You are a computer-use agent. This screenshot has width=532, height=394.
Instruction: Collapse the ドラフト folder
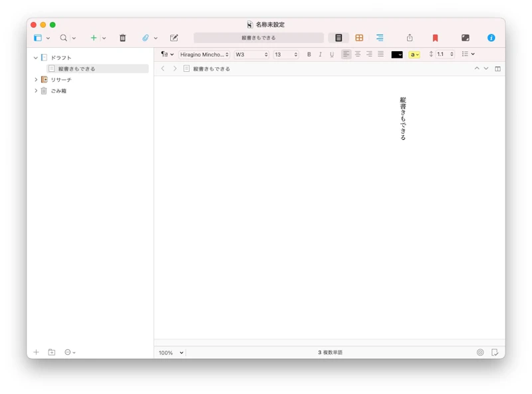37,58
